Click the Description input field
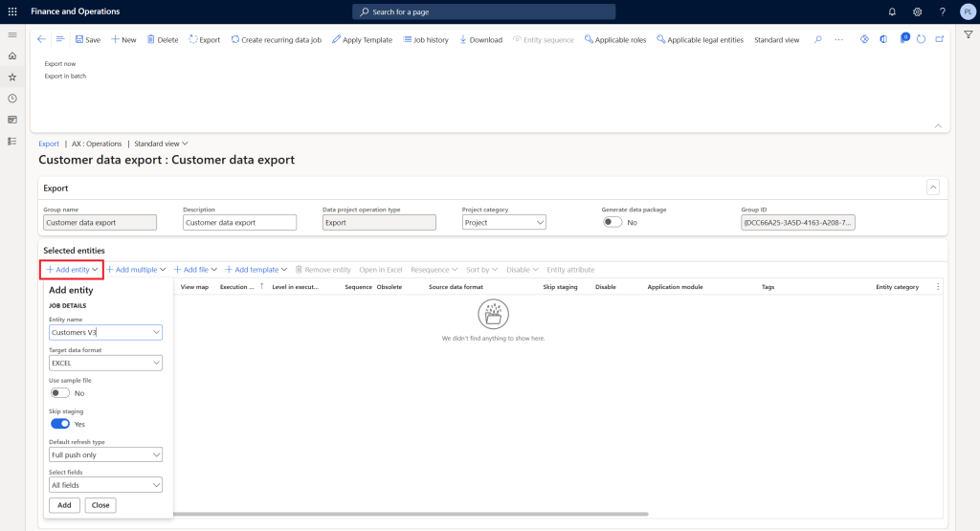This screenshot has height=531, width=980. click(239, 222)
